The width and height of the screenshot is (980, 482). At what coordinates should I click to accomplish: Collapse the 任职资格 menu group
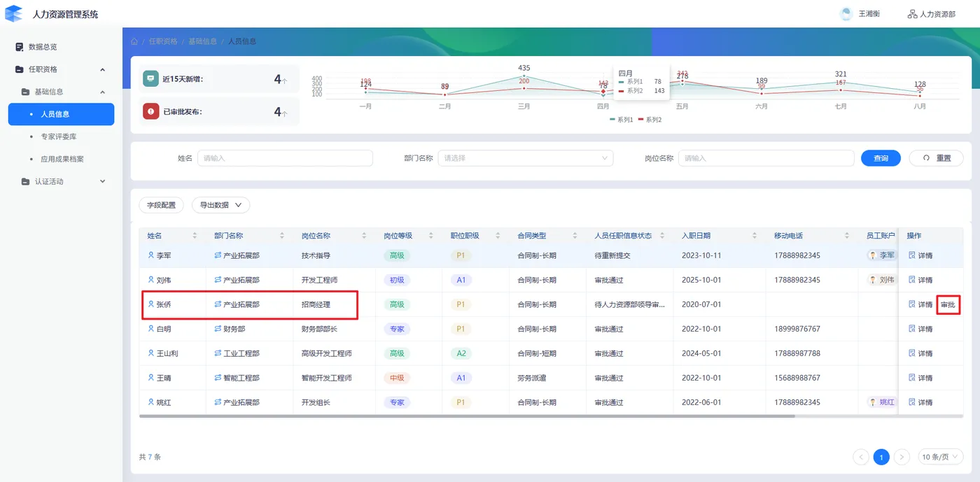point(103,69)
